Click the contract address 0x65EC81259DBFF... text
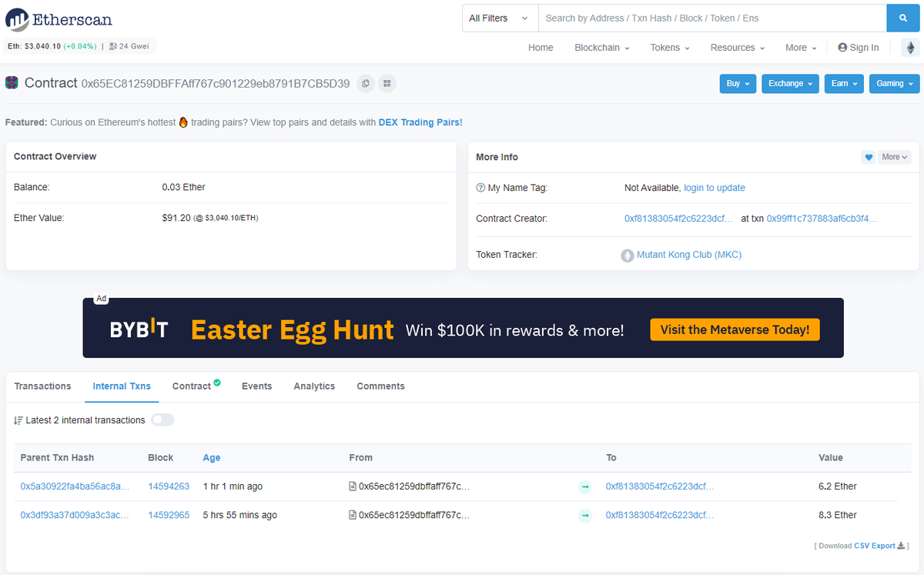Image resolution: width=924 pixels, height=575 pixels. (216, 83)
